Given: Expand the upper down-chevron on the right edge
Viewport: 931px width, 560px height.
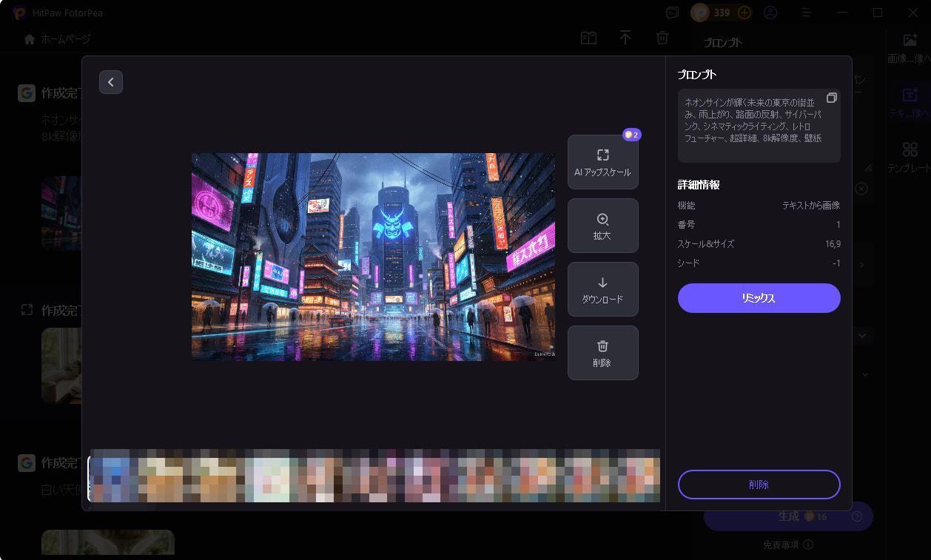Looking at the screenshot, I should coord(861,335).
